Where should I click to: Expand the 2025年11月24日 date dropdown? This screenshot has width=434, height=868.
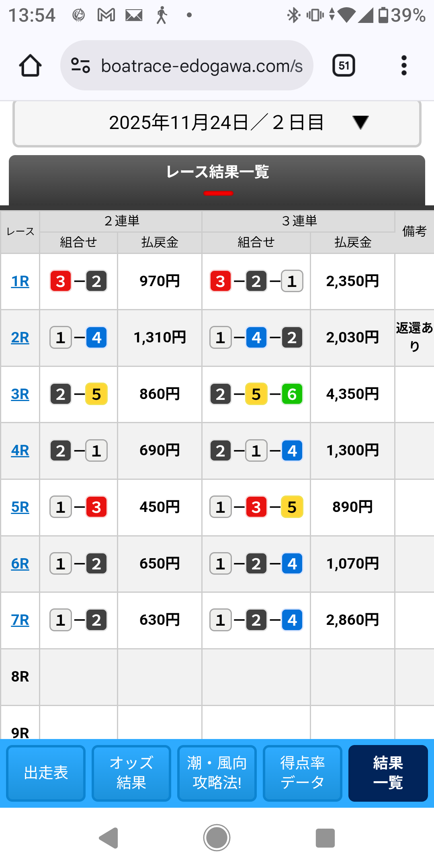[x=217, y=123]
